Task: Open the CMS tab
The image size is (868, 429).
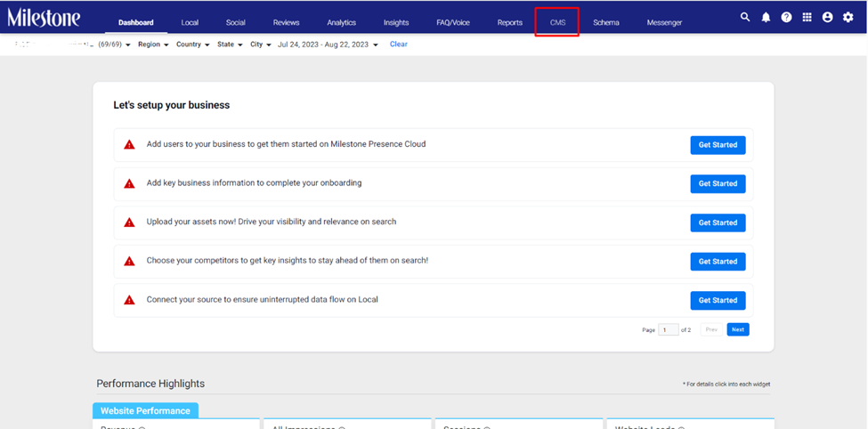Action: click(557, 22)
